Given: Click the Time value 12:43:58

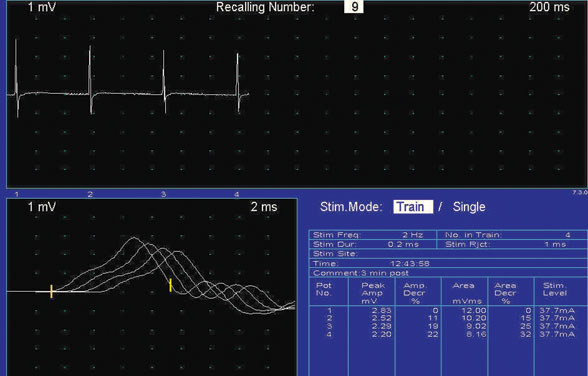Looking at the screenshot, I should [410, 264].
